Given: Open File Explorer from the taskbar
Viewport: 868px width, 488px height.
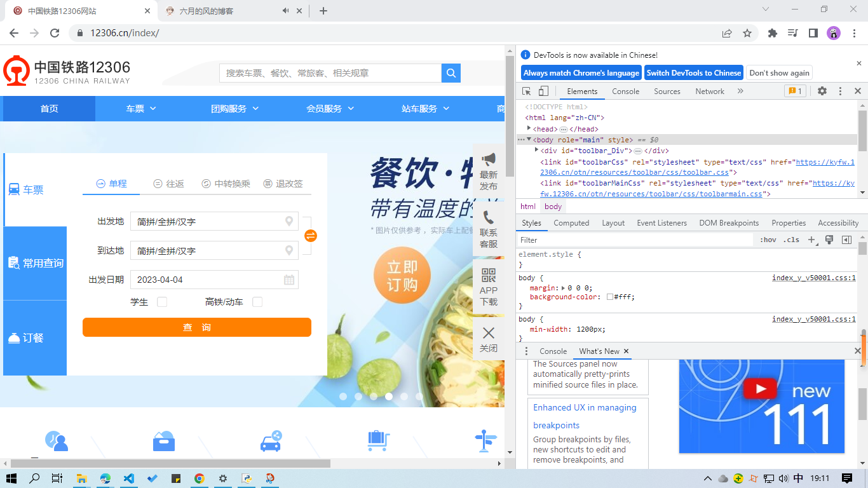Looking at the screenshot, I should (x=82, y=478).
